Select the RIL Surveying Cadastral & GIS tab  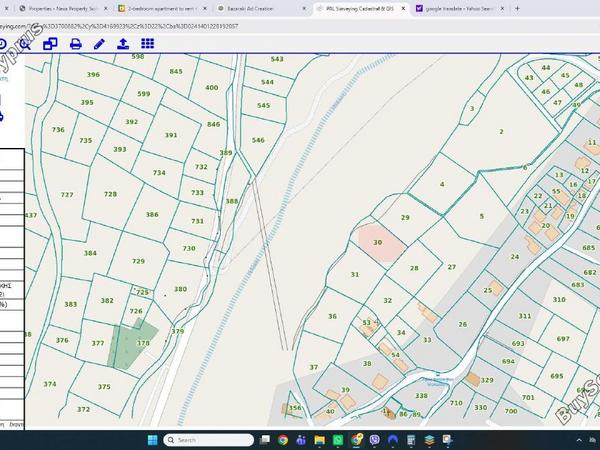(x=360, y=8)
